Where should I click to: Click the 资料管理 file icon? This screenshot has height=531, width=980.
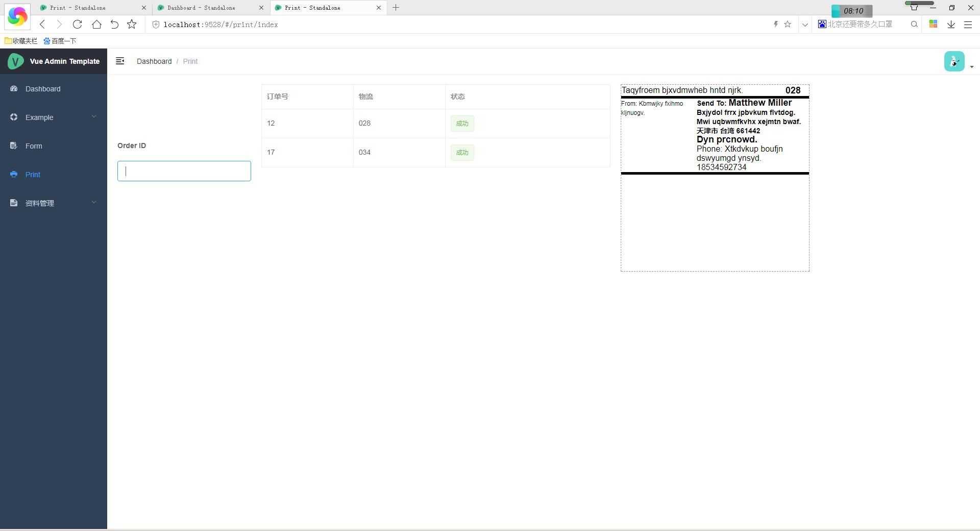click(x=14, y=203)
